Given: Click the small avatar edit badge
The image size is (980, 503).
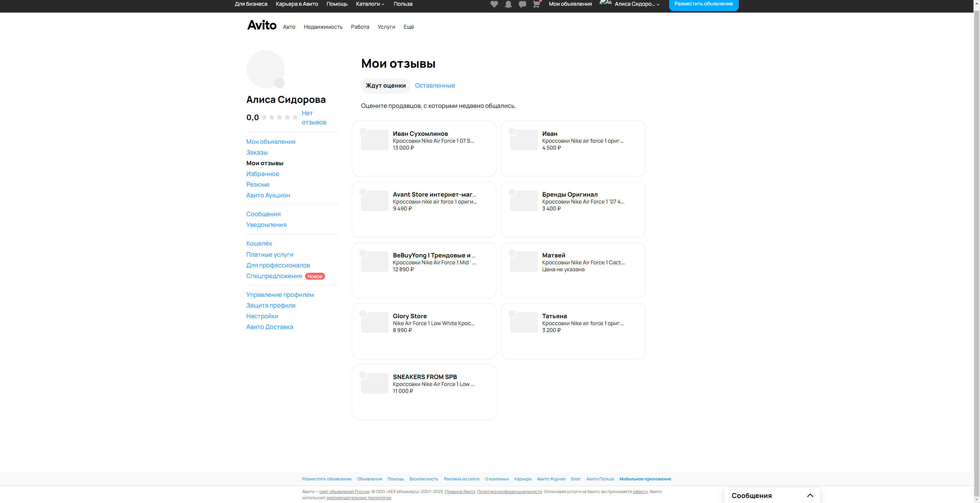Looking at the screenshot, I should point(279,83).
